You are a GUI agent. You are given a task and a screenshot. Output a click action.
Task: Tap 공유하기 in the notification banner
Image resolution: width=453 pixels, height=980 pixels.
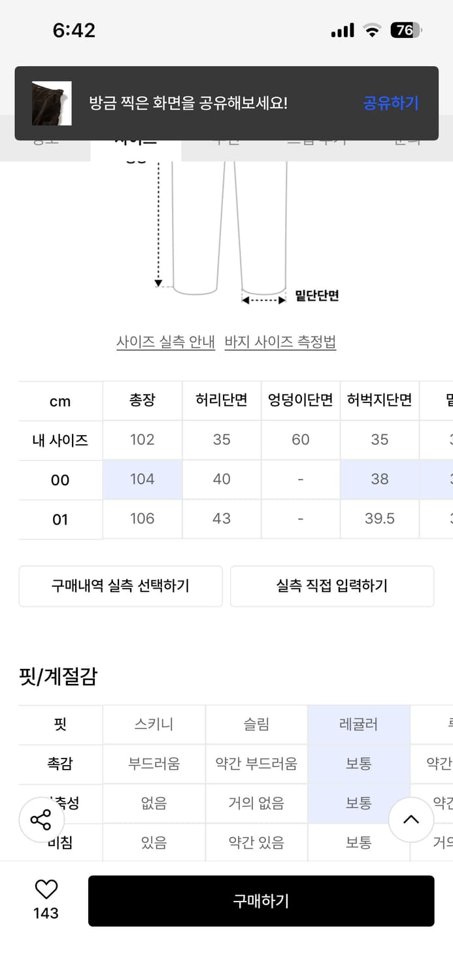pyautogui.click(x=390, y=103)
